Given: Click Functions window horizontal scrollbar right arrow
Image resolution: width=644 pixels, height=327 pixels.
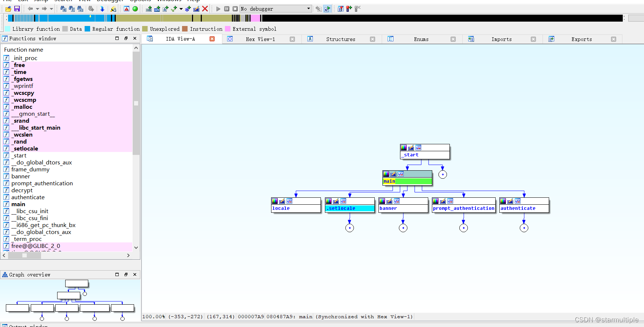Looking at the screenshot, I should point(128,255).
